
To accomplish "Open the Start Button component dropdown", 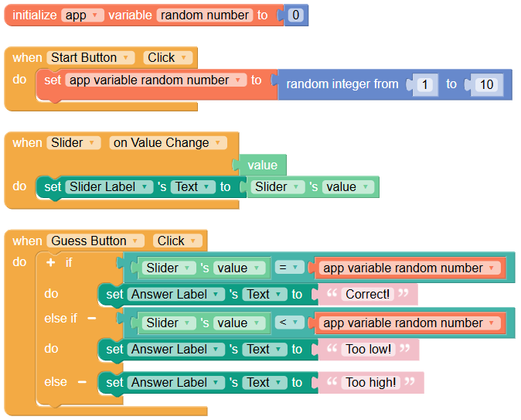I will (x=90, y=57).
